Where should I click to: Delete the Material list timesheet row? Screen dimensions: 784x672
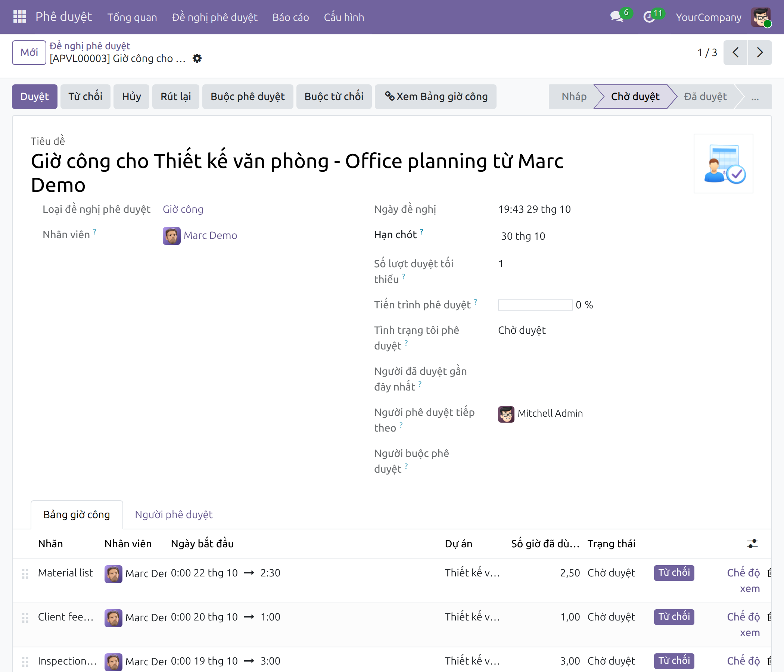pyautogui.click(x=770, y=573)
